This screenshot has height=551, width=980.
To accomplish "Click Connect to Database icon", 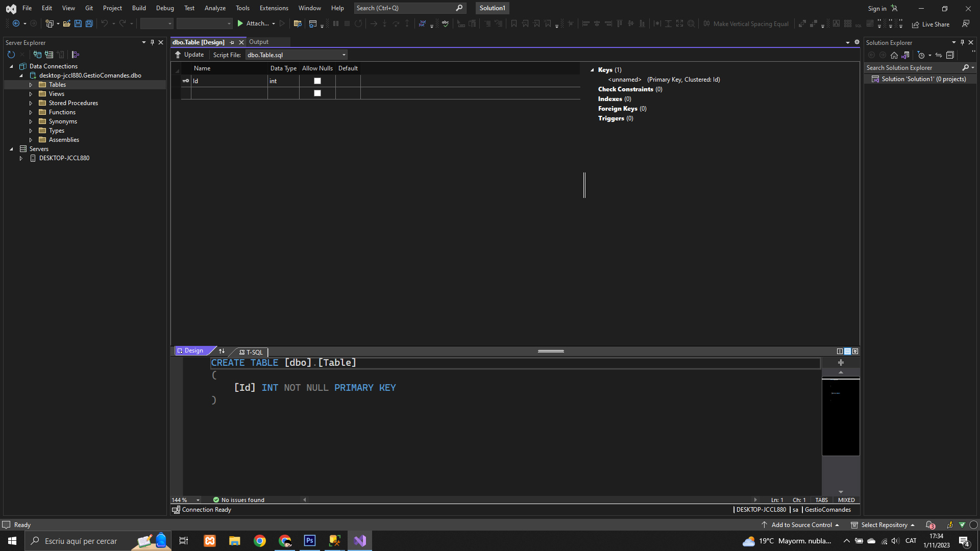I will pyautogui.click(x=37, y=55).
